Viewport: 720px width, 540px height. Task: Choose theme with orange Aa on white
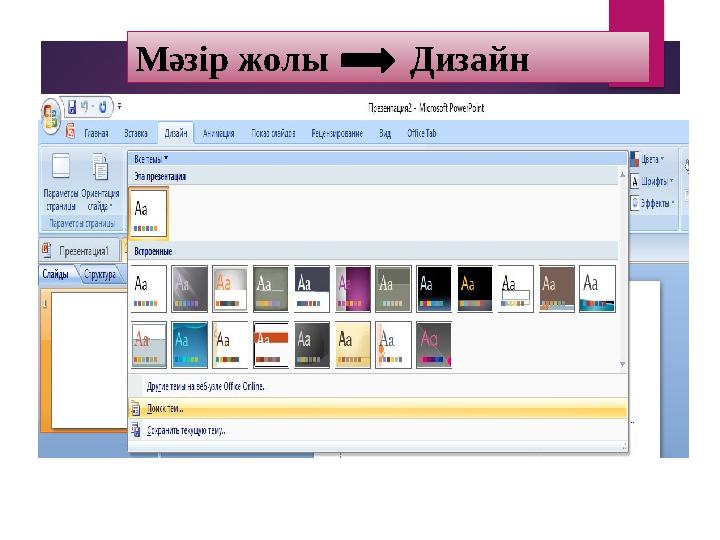(x=230, y=289)
